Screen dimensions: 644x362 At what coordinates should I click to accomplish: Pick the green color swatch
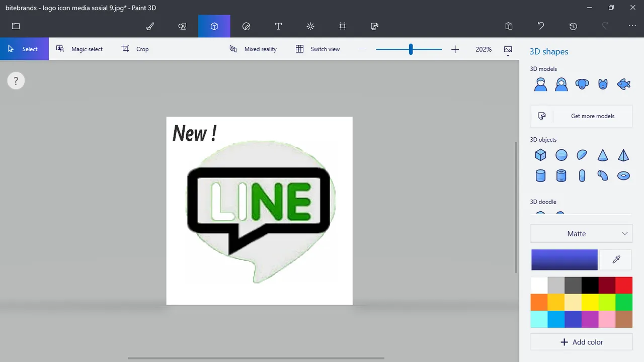[x=624, y=302]
